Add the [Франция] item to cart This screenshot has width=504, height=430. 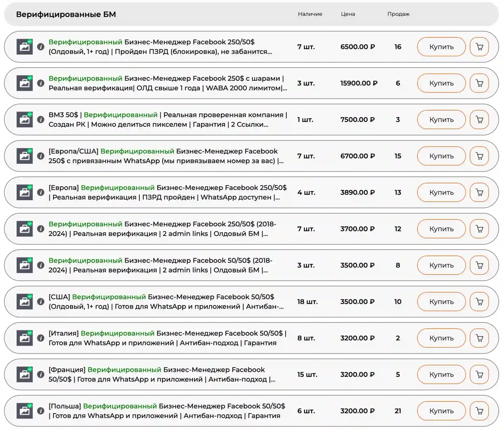[x=479, y=375]
